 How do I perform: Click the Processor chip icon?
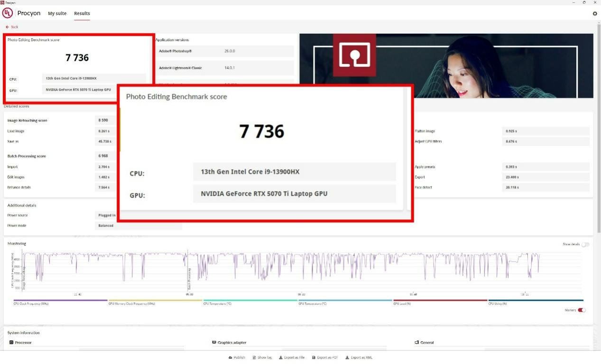point(11,342)
